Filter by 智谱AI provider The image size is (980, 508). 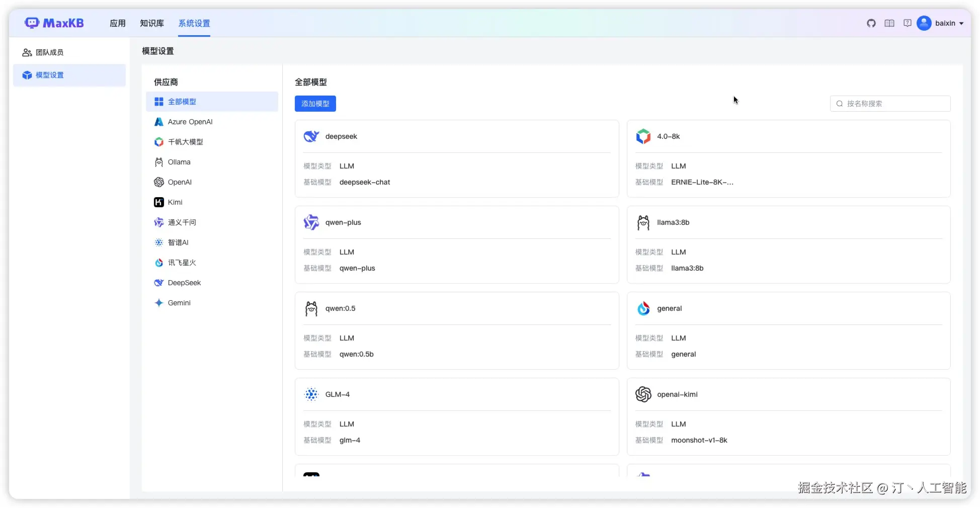tap(212, 242)
